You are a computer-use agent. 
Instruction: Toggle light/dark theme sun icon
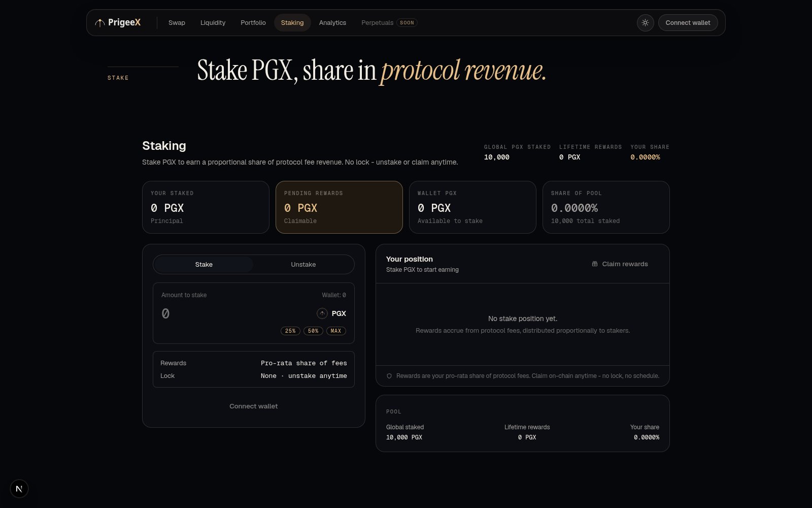pyautogui.click(x=645, y=23)
